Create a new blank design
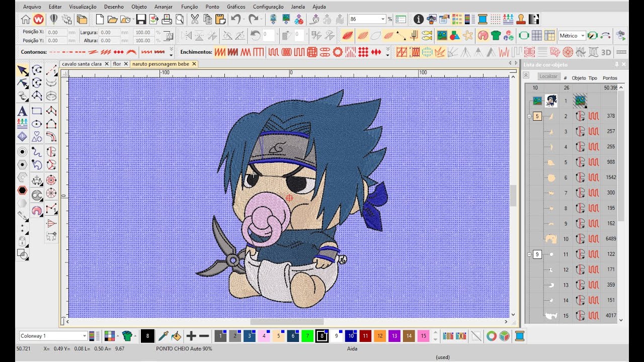Image resolution: width=644 pixels, height=362 pixels. click(x=100, y=20)
